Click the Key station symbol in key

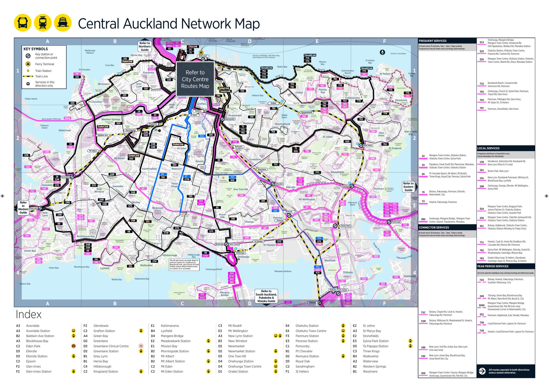[x=28, y=56]
